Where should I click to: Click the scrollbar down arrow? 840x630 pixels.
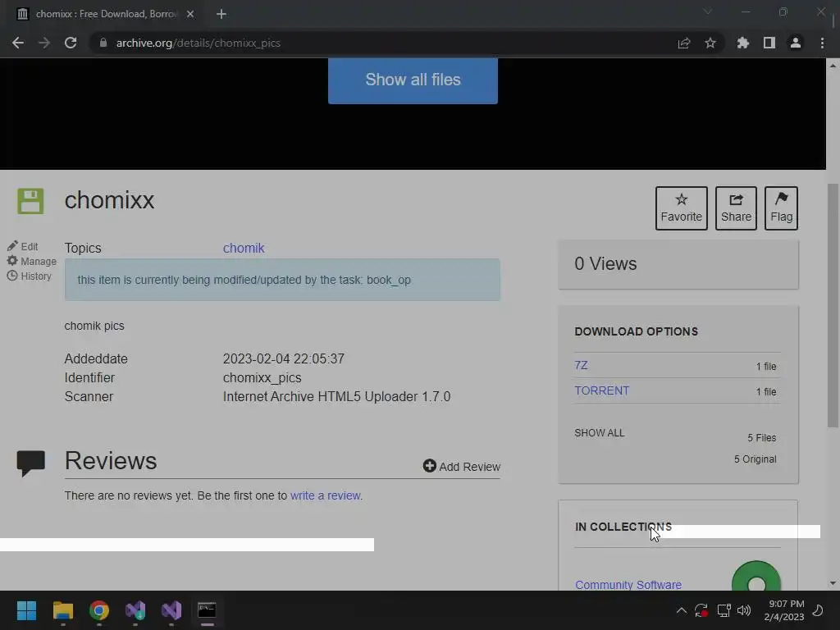[833, 583]
